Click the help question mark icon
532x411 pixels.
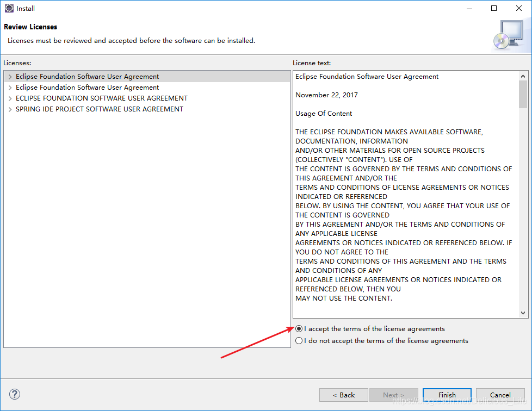(15, 394)
